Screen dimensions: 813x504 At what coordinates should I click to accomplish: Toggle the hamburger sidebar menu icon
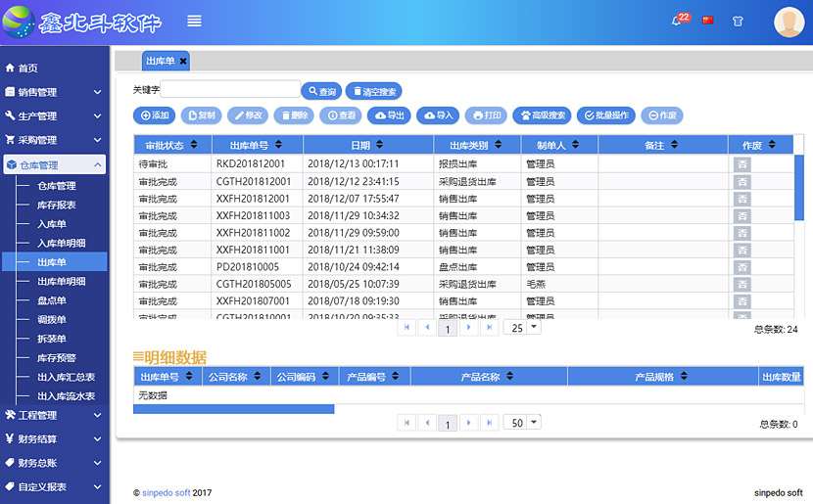195,21
